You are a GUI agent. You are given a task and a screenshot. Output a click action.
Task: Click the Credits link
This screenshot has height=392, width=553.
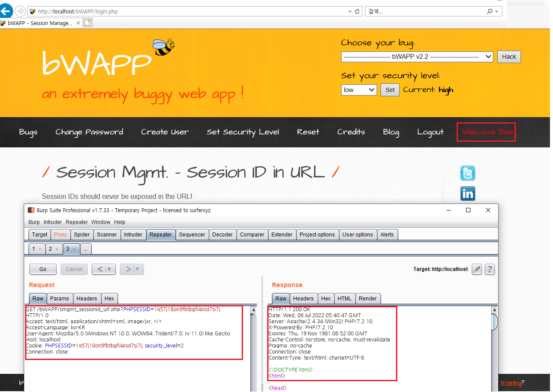pos(351,132)
